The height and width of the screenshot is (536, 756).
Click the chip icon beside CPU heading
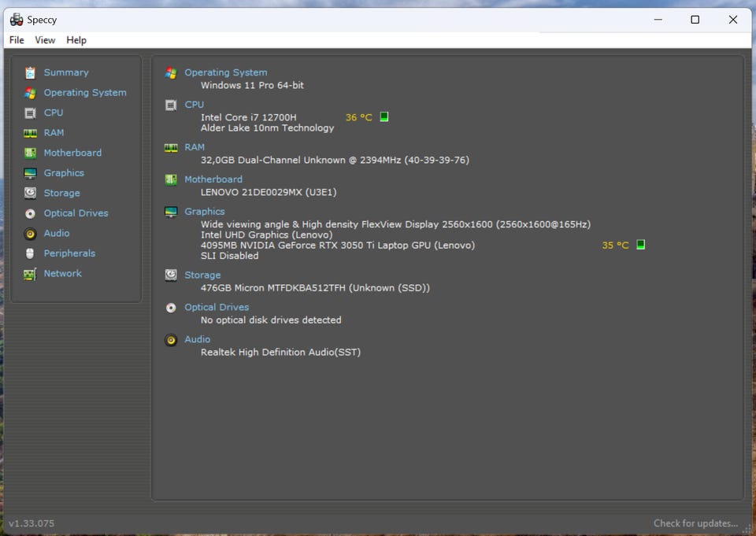[x=171, y=105]
